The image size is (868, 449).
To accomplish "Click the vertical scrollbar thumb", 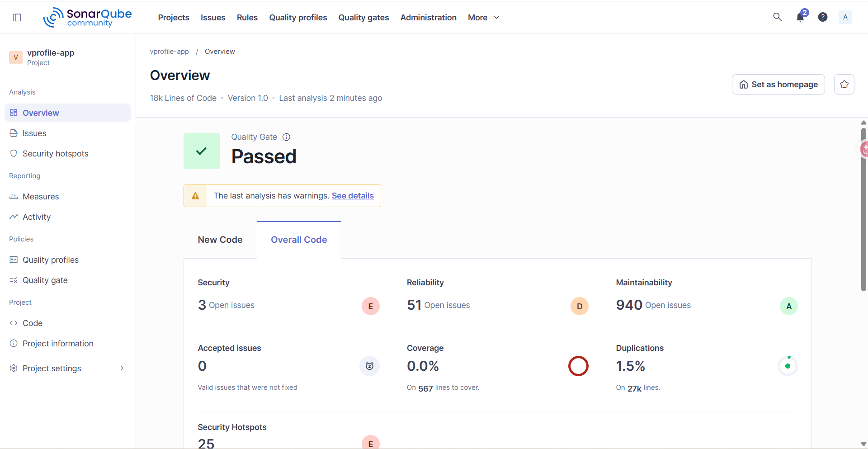I will pos(863,209).
